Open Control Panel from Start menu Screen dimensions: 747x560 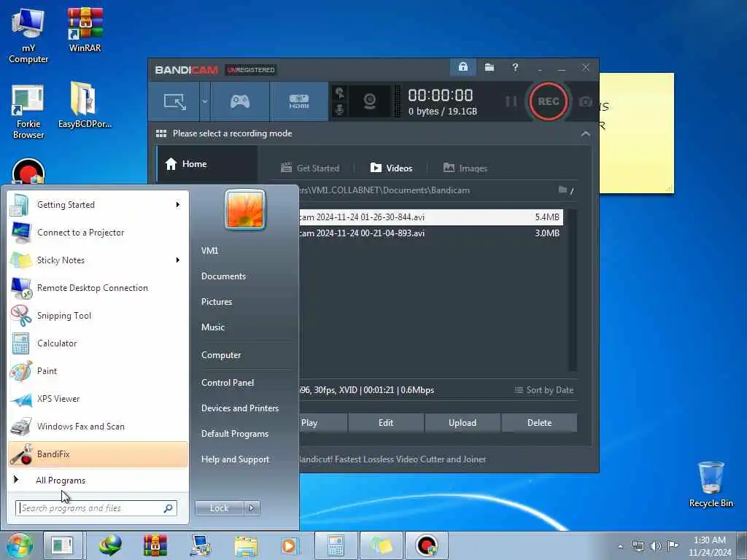click(228, 383)
